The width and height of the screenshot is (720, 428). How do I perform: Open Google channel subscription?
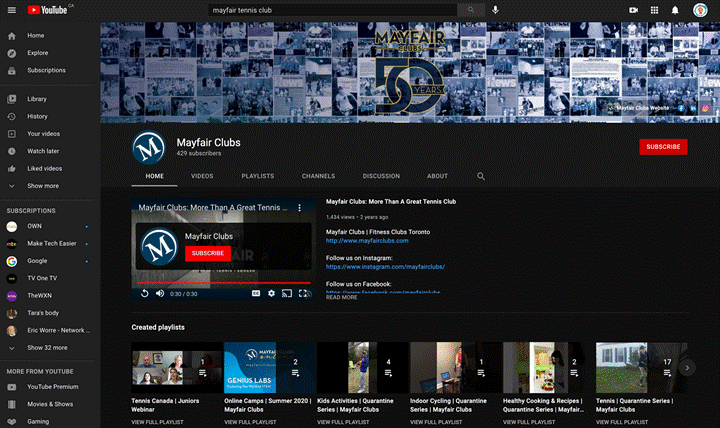pyautogui.click(x=48, y=261)
